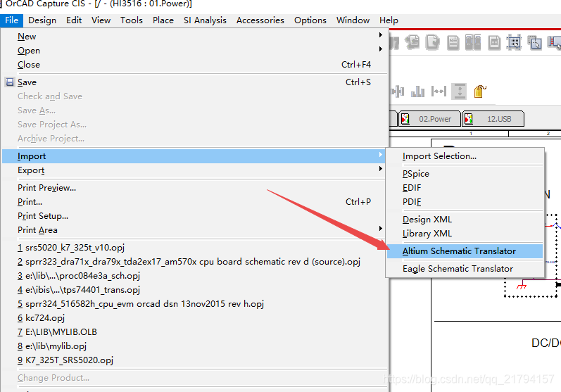Click the align centers toolbar icon

[x=397, y=91]
